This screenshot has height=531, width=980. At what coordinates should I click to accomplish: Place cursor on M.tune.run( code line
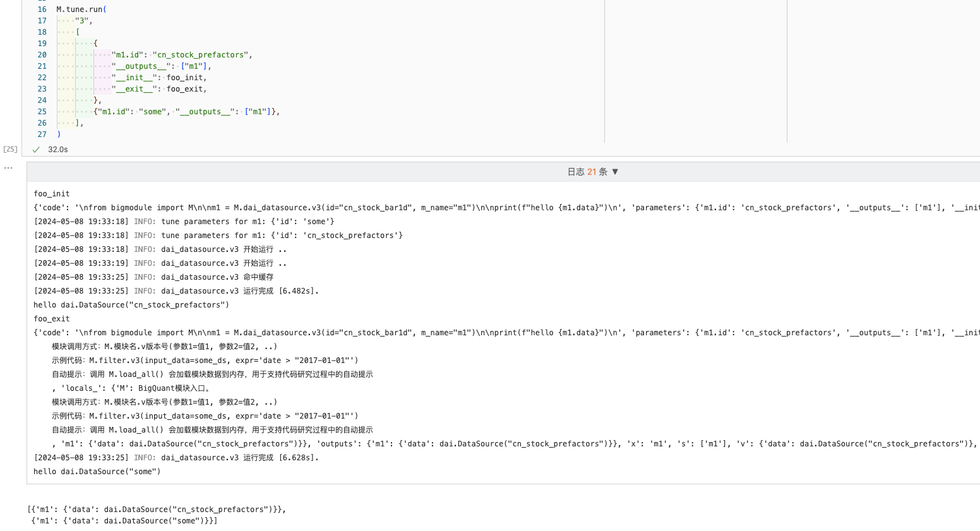coord(81,9)
